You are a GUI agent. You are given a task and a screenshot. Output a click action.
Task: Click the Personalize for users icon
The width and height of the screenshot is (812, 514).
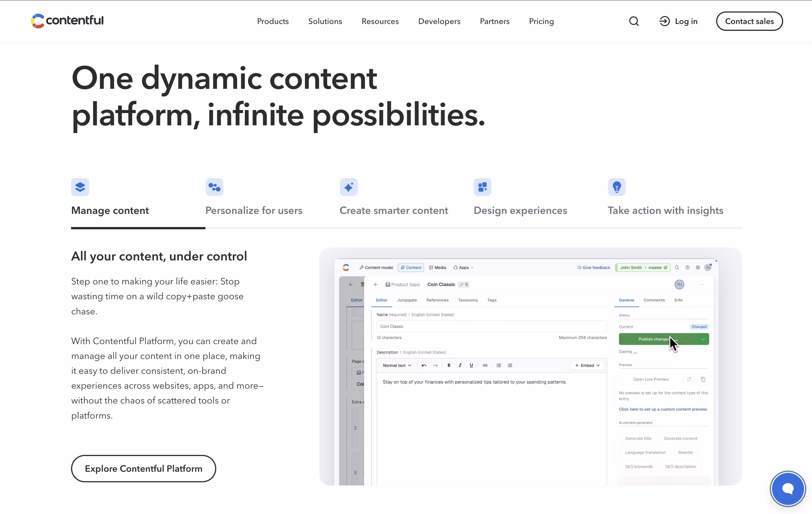coord(215,187)
